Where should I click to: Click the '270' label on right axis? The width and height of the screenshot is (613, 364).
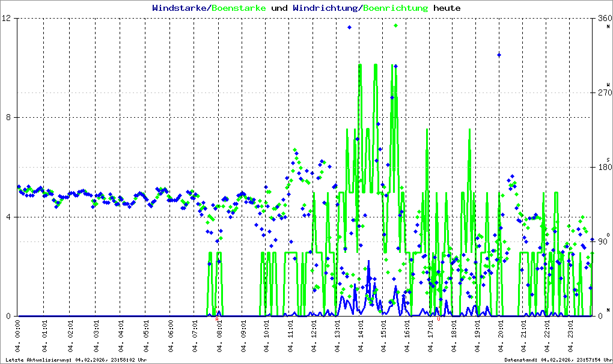point(603,93)
